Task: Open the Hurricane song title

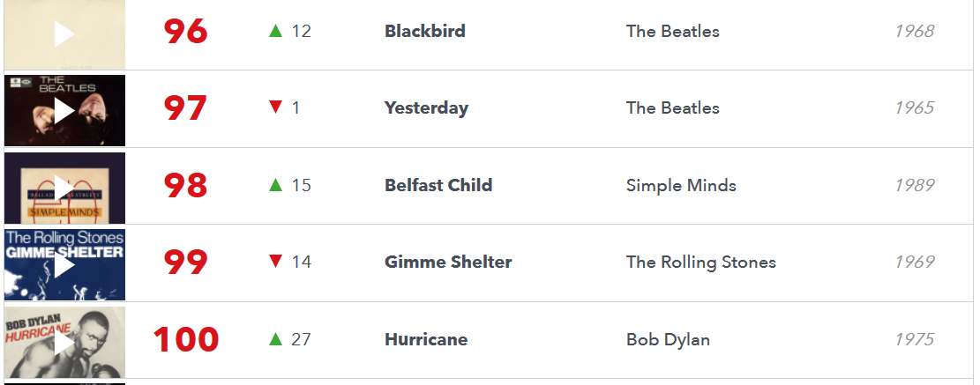Action: tap(426, 339)
